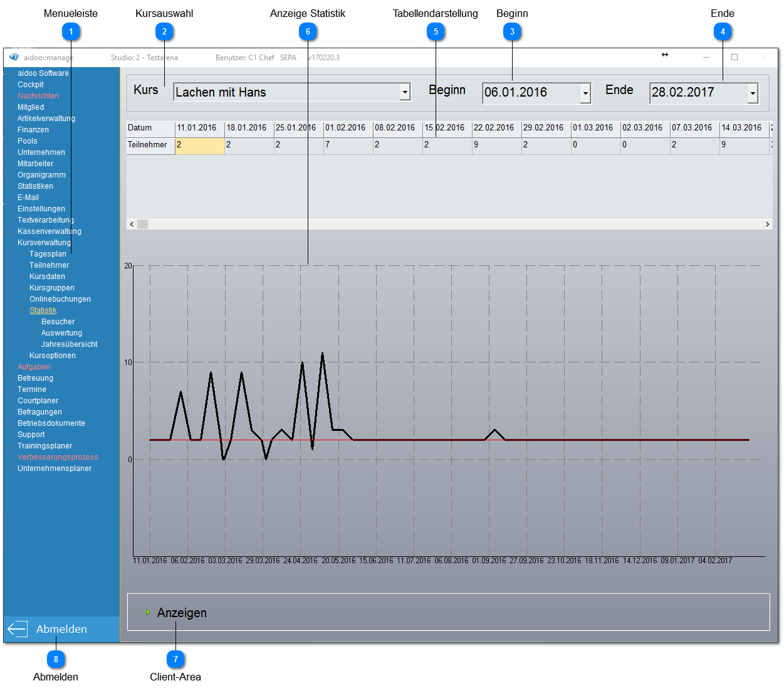Select the Kurs combo box Lachen mit Hans
This screenshot has height=693, width=784.
click(x=292, y=92)
